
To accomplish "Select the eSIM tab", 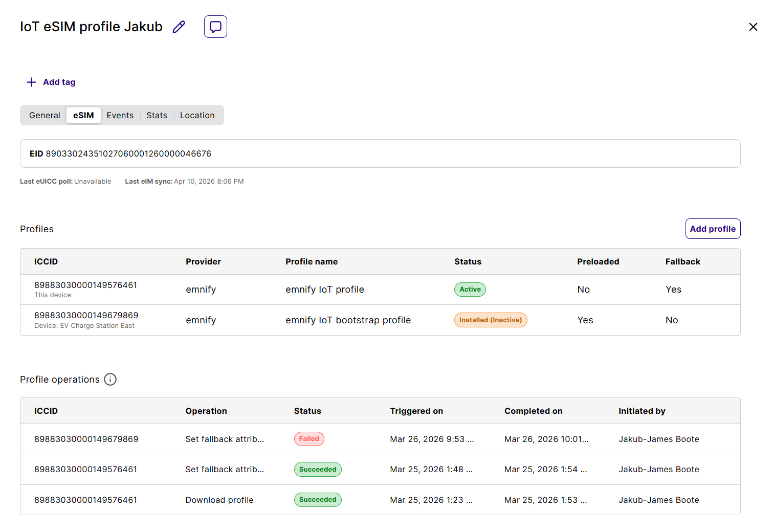I will (x=83, y=115).
